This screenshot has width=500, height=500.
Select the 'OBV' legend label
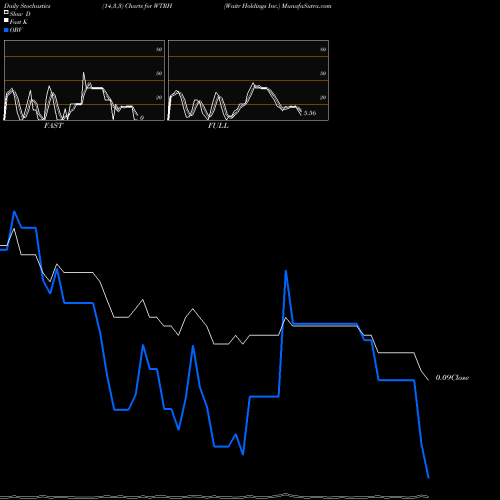click(16, 30)
